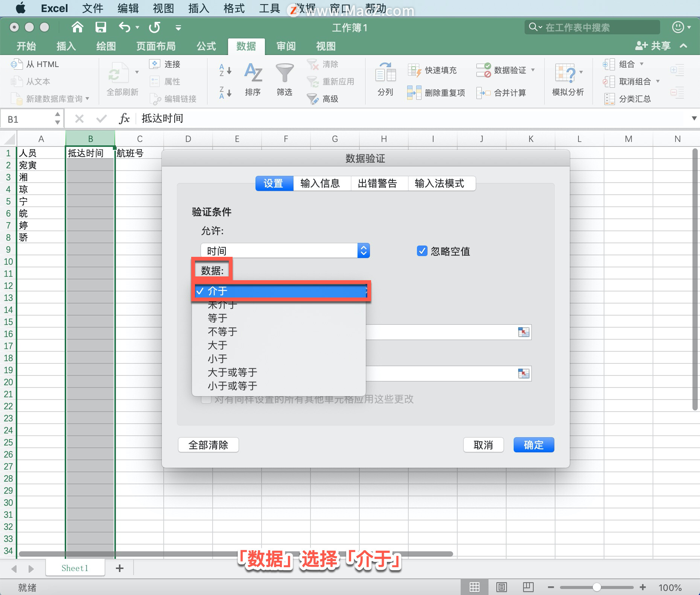
Task: Open the 编辑 menu in menu bar
Action: 128,8
